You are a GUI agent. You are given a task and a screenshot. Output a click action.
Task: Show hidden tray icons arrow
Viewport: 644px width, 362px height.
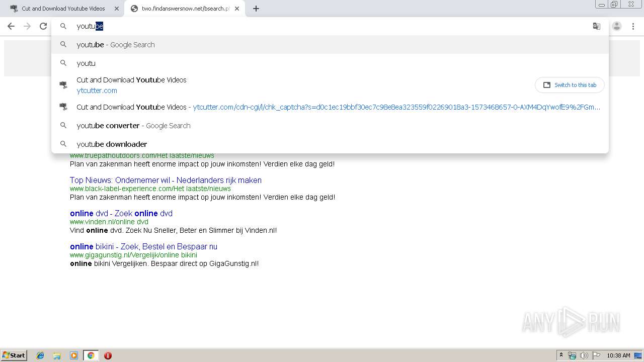coord(561,355)
